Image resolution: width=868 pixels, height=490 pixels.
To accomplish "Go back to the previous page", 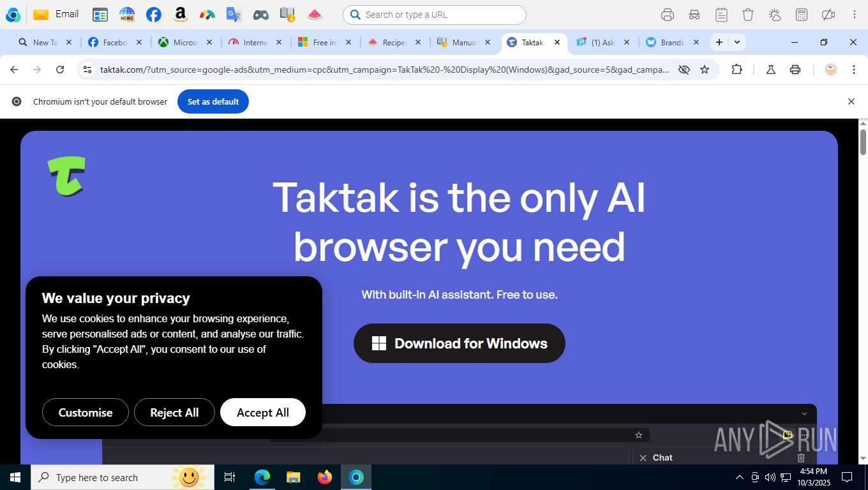I will (14, 70).
